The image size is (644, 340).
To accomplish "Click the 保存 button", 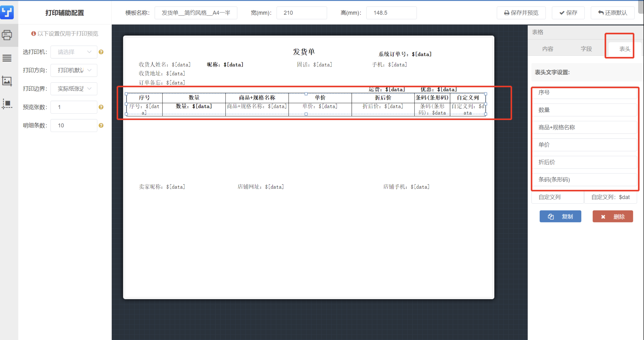I will click(568, 13).
